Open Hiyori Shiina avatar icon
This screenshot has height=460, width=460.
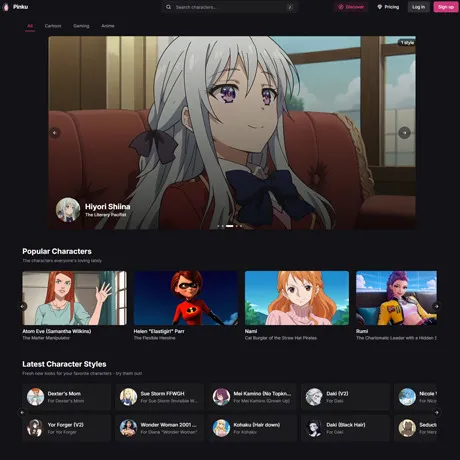point(68,210)
